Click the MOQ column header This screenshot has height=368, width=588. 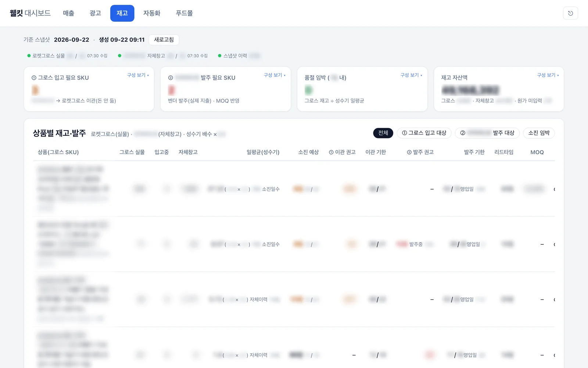click(537, 152)
